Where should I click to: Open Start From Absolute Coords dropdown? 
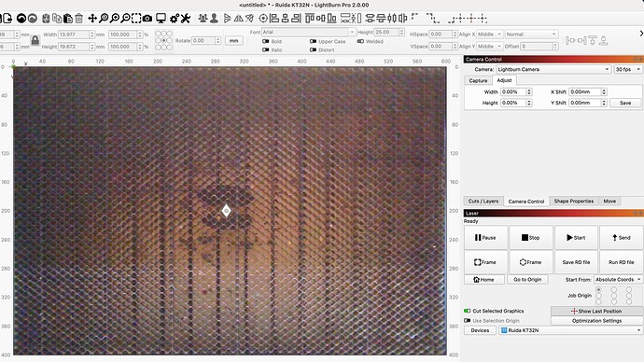pyautogui.click(x=618, y=280)
